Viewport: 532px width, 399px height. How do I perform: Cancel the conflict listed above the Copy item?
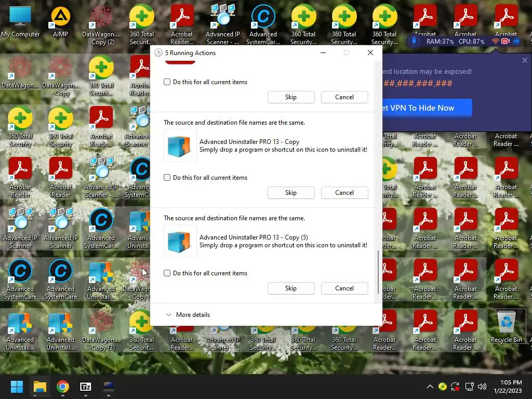click(x=344, y=97)
